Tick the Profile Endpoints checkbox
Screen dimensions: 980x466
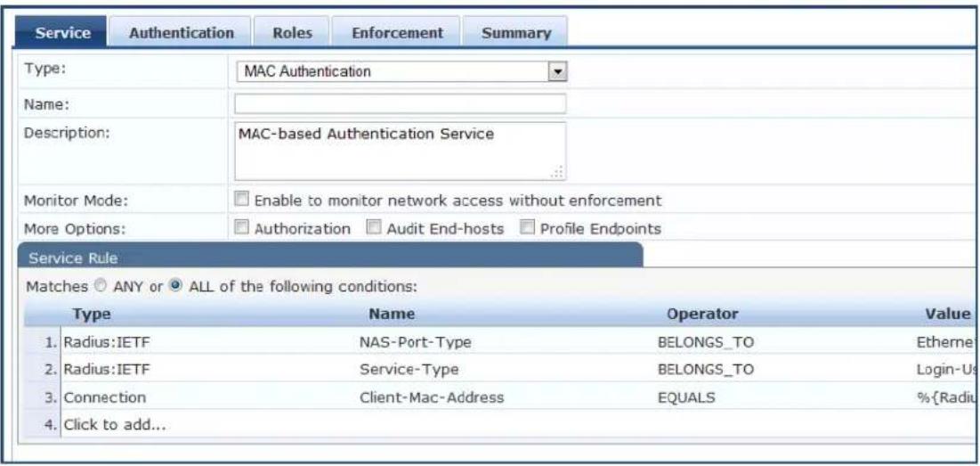pos(526,228)
